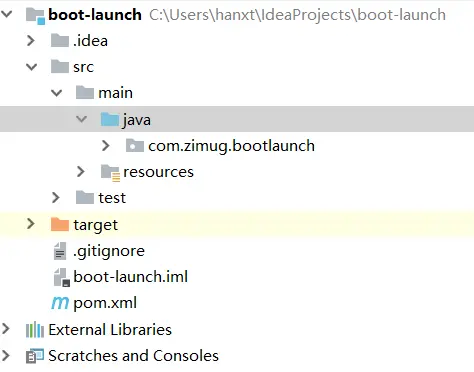Click the resources folder icon
Screen dimensions: 474x372
[110, 172]
